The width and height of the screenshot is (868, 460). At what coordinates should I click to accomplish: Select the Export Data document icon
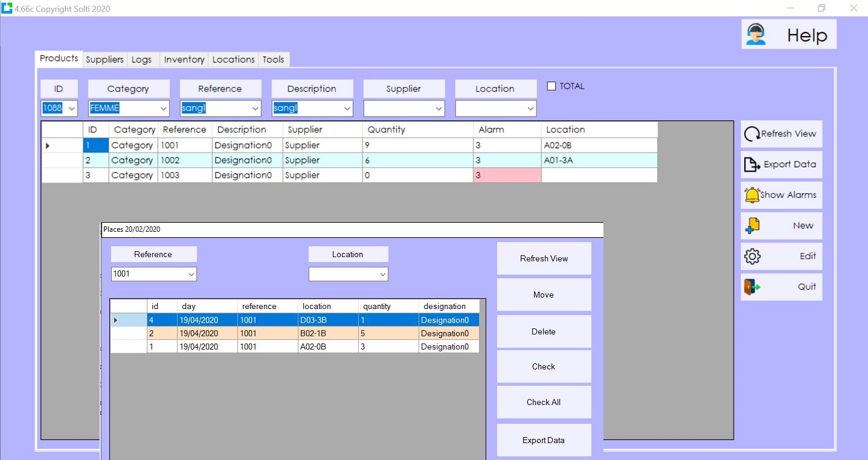click(x=751, y=164)
